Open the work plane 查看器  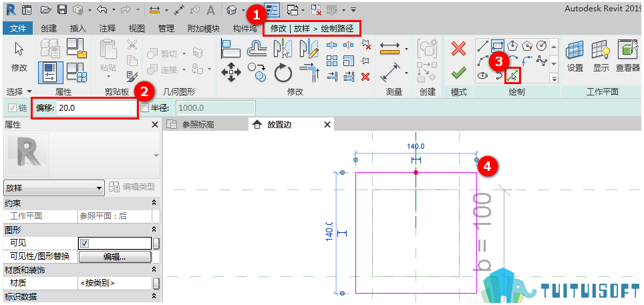point(628,55)
